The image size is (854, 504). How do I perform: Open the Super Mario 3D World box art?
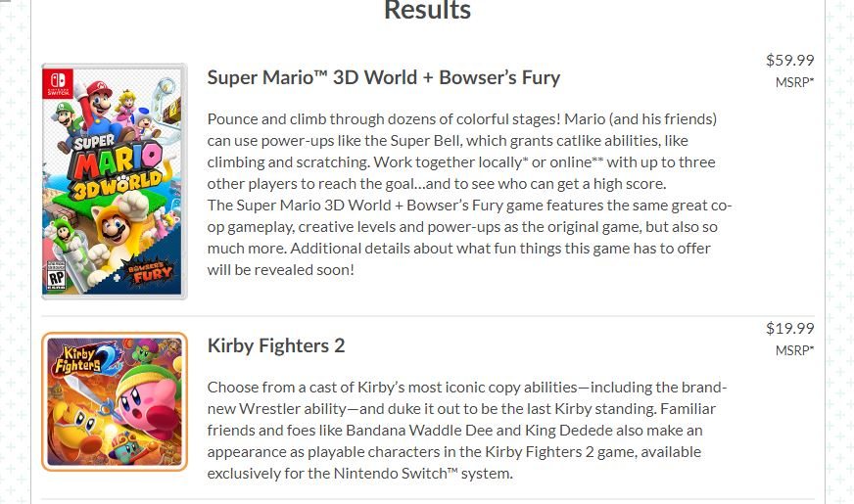pyautogui.click(x=115, y=181)
